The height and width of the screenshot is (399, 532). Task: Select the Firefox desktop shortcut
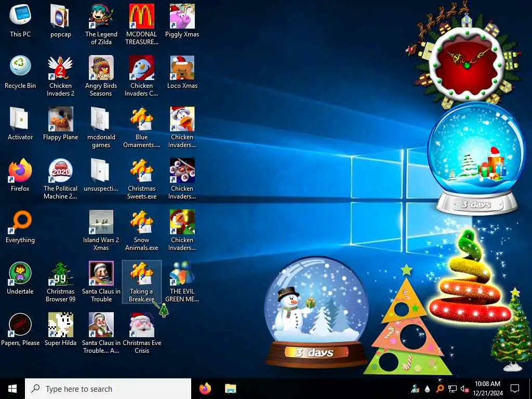click(x=20, y=176)
